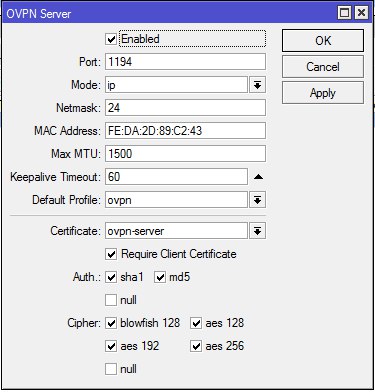Expand the Default Profile dropdown

(257, 200)
